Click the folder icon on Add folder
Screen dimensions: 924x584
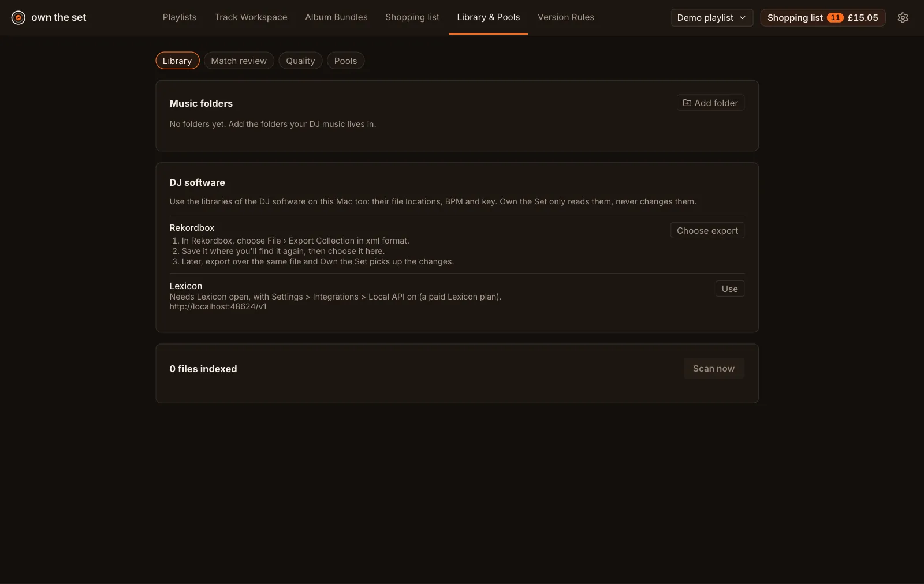pos(687,103)
